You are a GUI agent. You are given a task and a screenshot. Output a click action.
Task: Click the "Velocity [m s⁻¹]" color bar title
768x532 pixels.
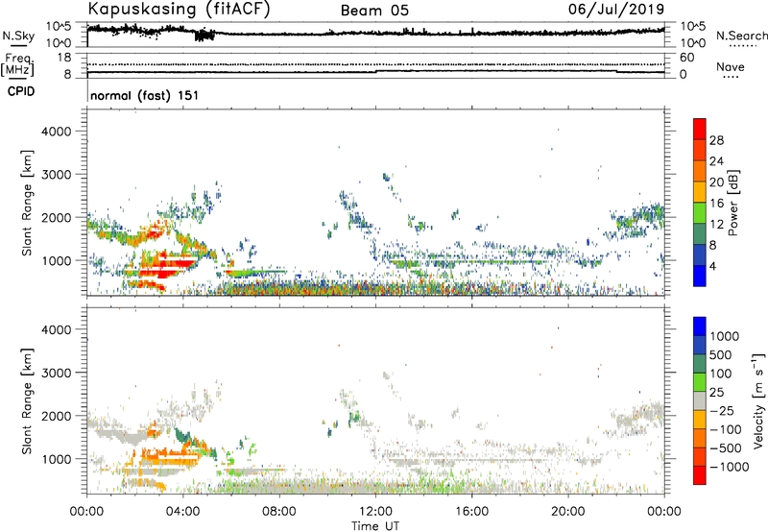758,400
